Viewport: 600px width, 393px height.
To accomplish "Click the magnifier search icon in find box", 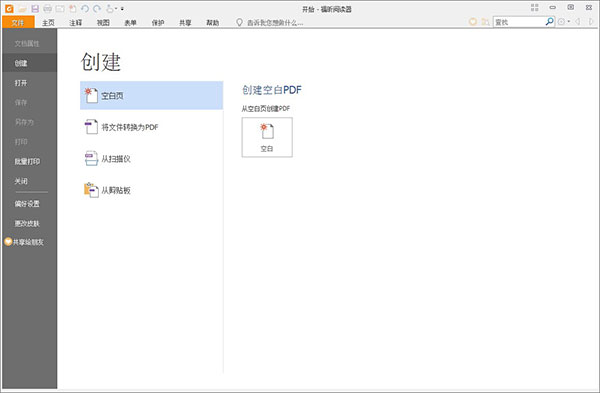I will tap(549, 21).
